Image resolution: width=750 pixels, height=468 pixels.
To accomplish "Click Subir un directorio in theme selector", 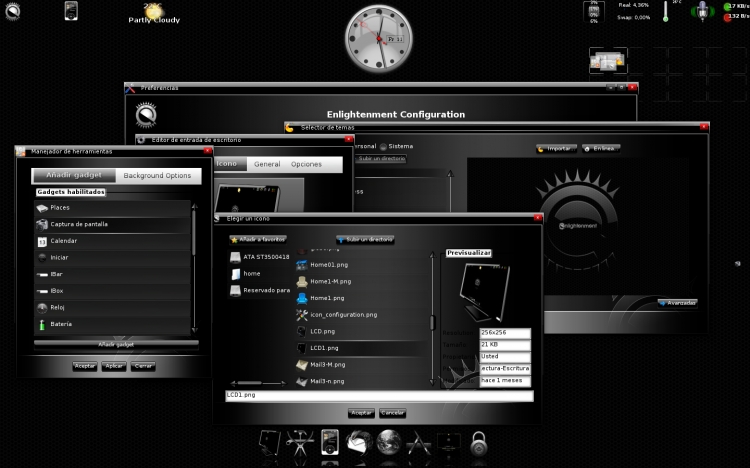I will [382, 158].
